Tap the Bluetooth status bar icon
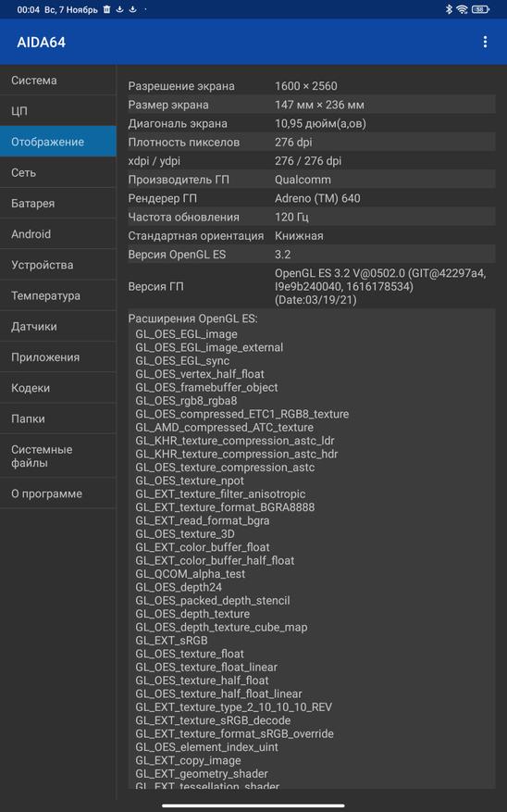The width and height of the screenshot is (507, 812). click(449, 9)
